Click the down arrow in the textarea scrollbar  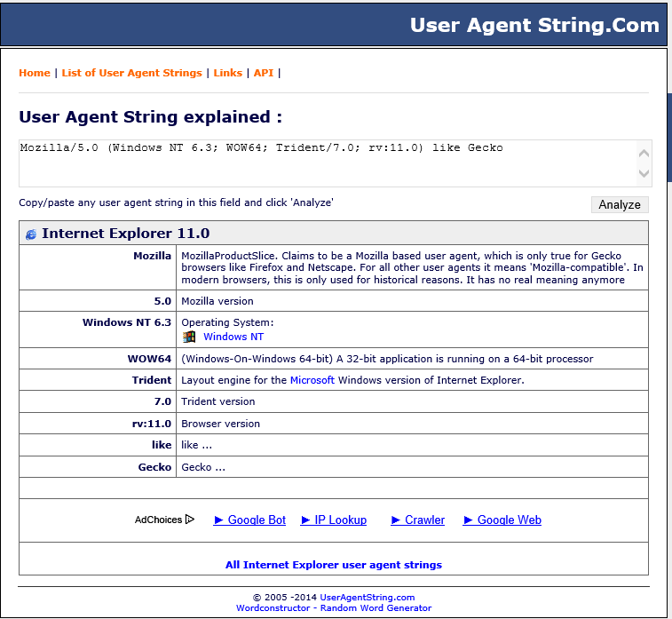(644, 173)
